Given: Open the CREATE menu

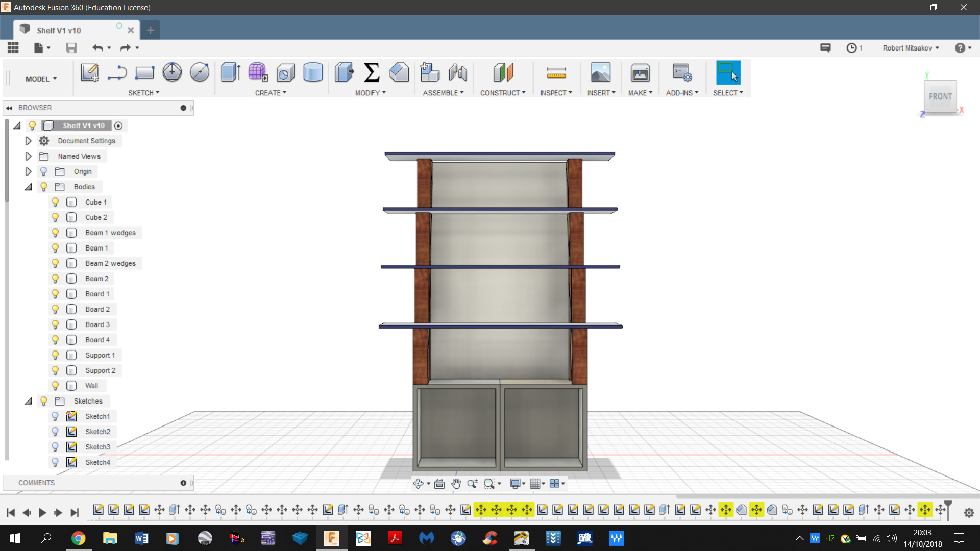Looking at the screenshot, I should coord(271,93).
